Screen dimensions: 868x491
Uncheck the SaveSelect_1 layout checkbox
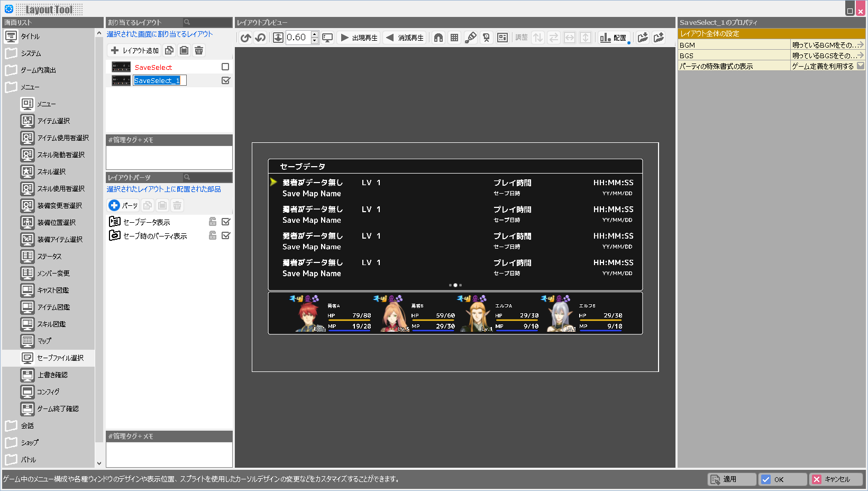(x=226, y=80)
